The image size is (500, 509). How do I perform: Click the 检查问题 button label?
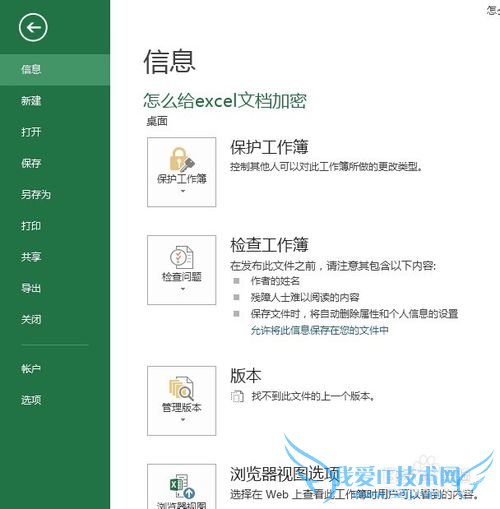point(182,277)
